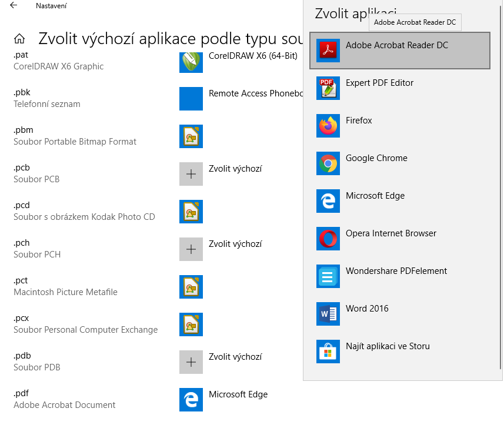Open the Store icon to find an app
Screen dimensions: 504x425
[328, 351]
